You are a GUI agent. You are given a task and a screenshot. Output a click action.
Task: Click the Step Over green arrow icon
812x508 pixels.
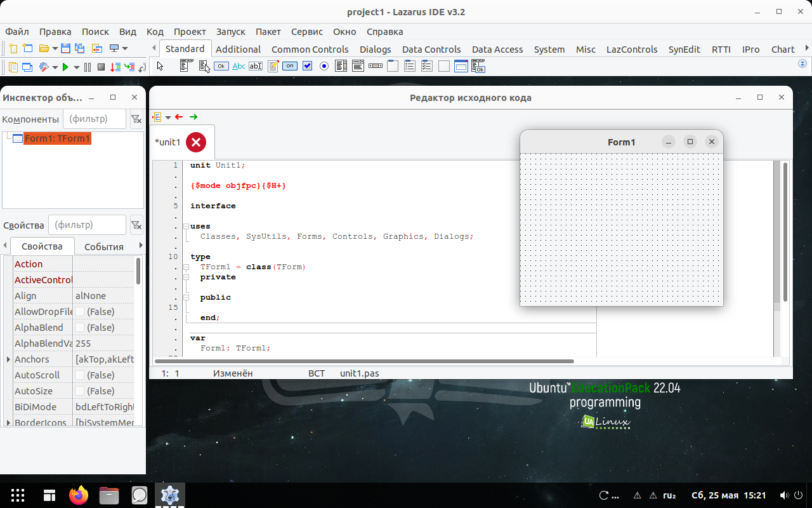[129, 67]
